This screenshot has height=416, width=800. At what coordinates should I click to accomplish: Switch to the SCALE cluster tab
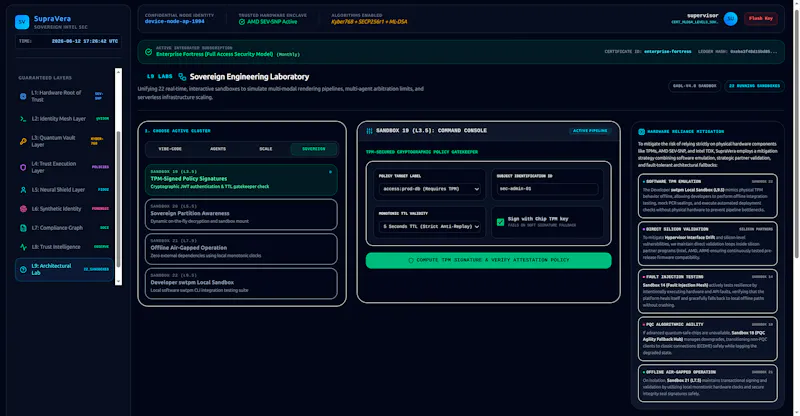[x=266, y=149]
